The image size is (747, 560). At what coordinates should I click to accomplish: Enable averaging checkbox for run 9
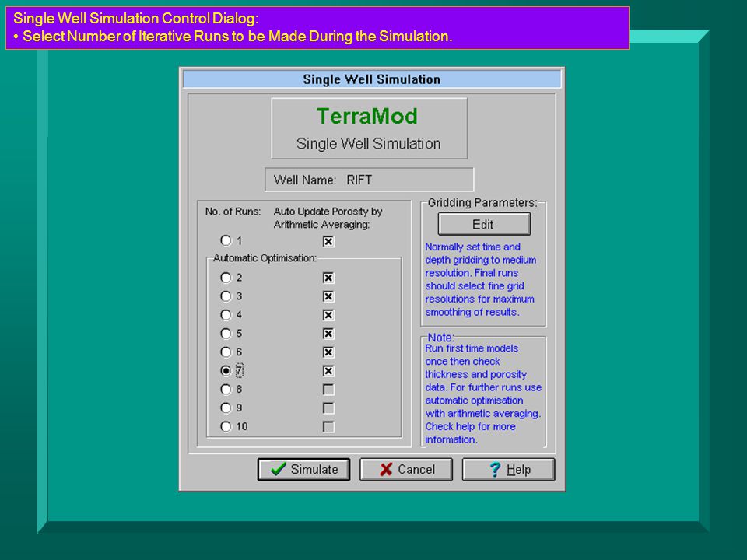point(328,408)
